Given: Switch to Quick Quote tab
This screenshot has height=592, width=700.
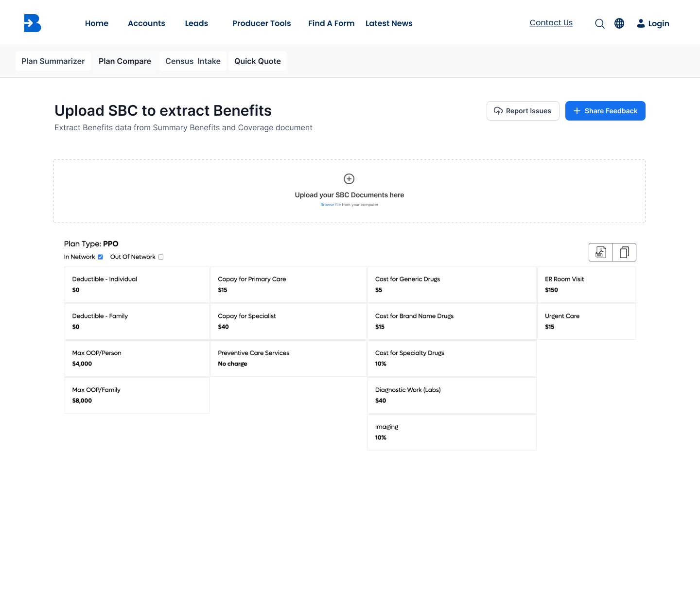Looking at the screenshot, I should coord(258,61).
